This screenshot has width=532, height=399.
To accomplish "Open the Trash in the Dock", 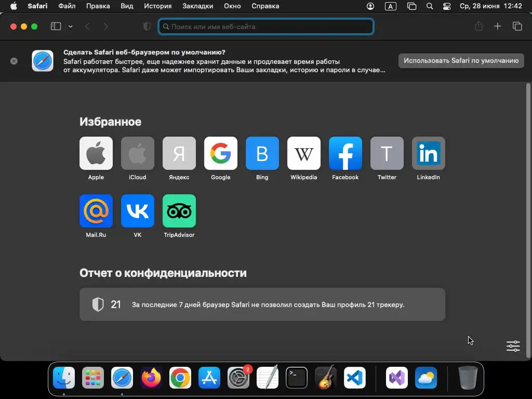I will click(x=468, y=378).
